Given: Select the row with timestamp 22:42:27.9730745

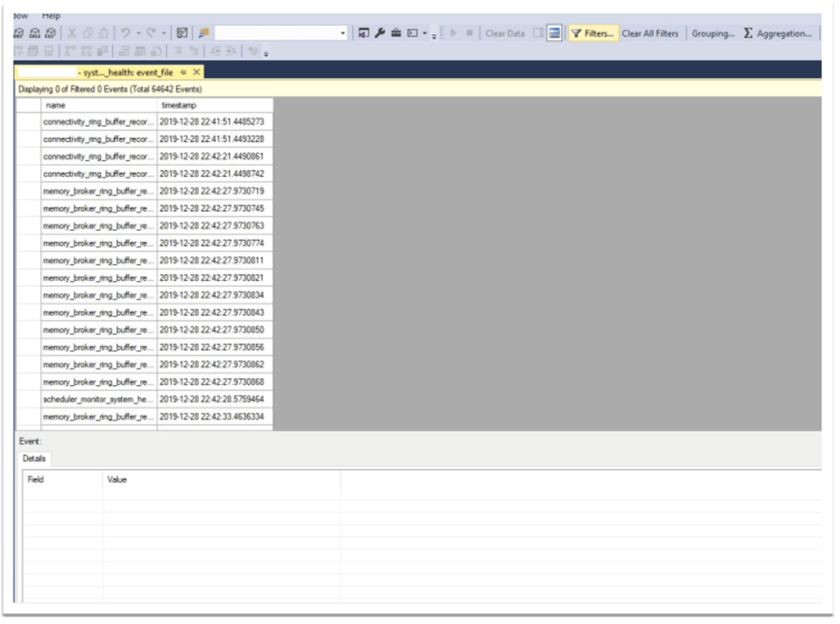Looking at the screenshot, I should click(x=145, y=208).
